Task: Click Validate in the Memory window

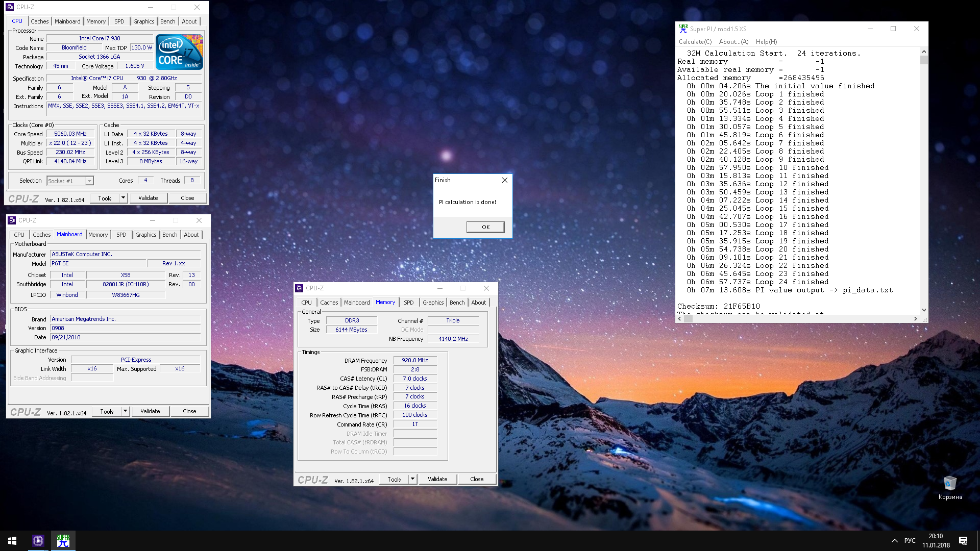Action: pos(437,479)
